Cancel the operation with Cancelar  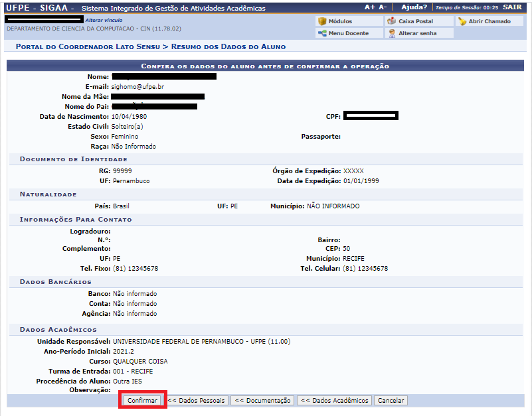click(391, 401)
